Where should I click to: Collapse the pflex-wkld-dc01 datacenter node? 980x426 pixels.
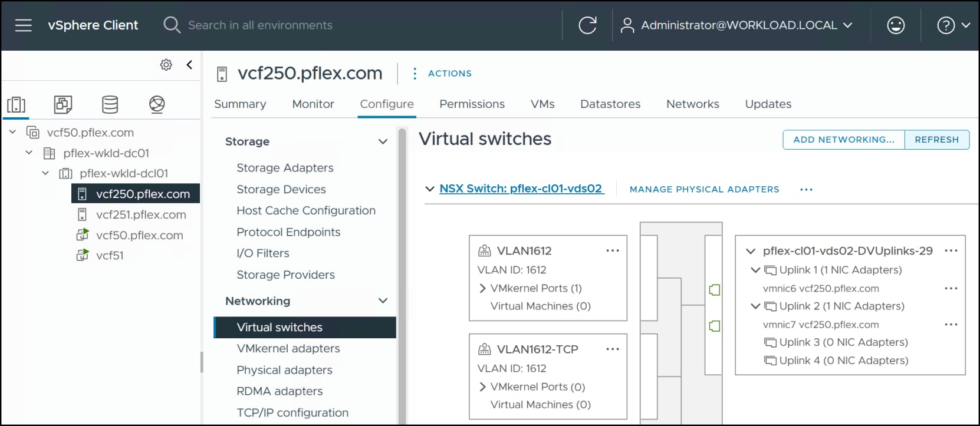pyautogui.click(x=29, y=153)
